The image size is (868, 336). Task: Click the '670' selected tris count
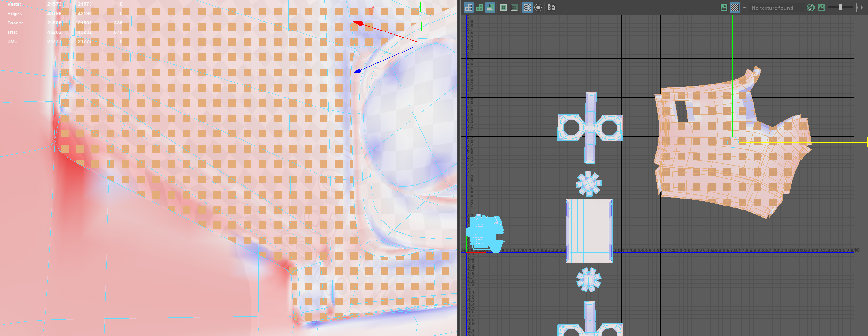(118, 32)
